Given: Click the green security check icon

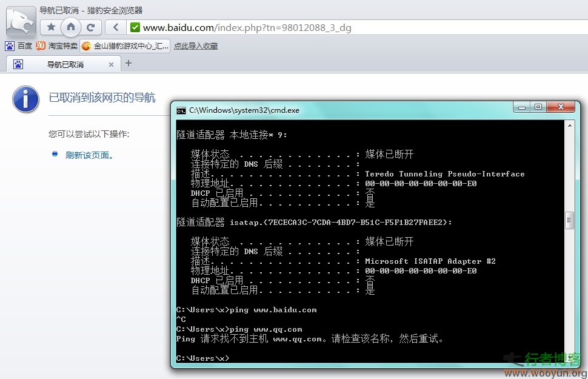Looking at the screenshot, I should [x=135, y=27].
